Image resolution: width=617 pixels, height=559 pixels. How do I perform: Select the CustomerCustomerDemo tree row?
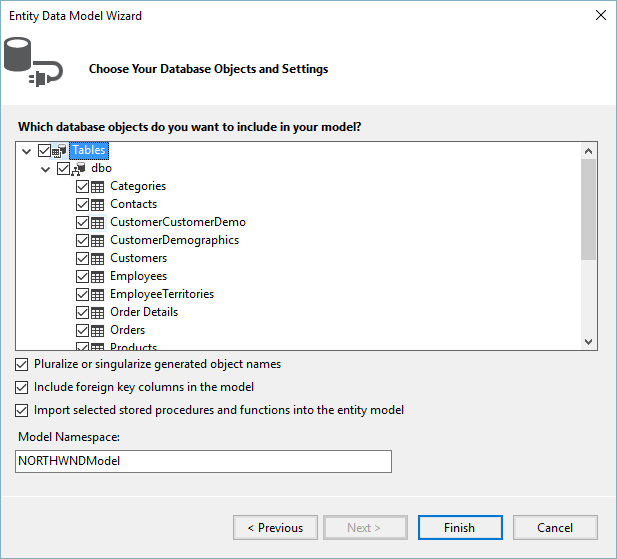(x=178, y=222)
